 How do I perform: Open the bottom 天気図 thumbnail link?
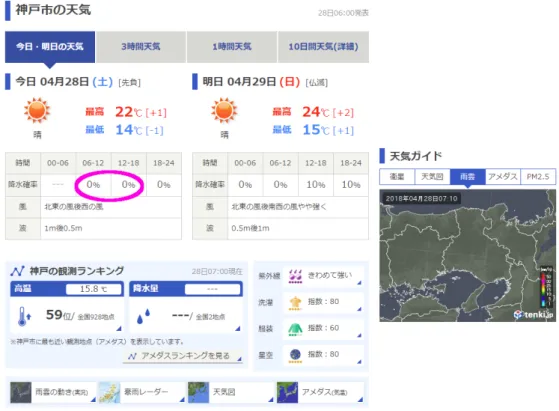point(231,392)
